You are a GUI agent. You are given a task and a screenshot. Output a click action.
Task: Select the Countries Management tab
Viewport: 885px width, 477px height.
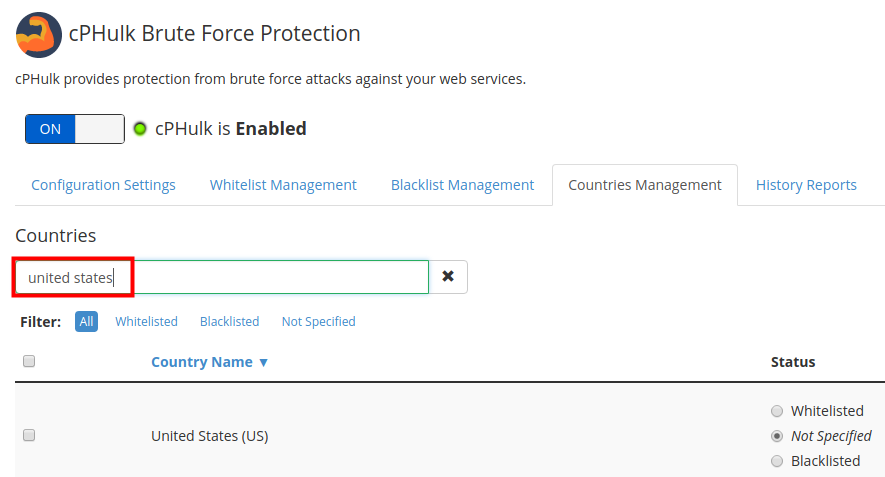tap(645, 185)
